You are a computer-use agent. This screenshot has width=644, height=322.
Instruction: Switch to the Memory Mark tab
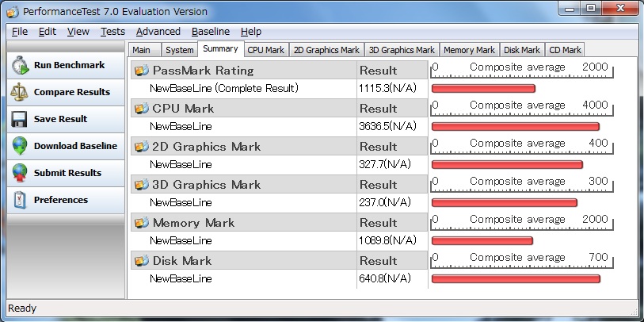click(469, 50)
